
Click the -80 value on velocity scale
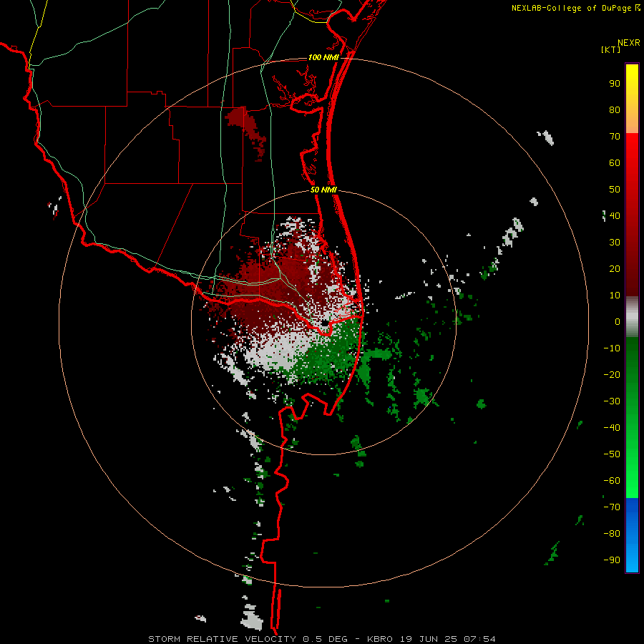pos(612,534)
